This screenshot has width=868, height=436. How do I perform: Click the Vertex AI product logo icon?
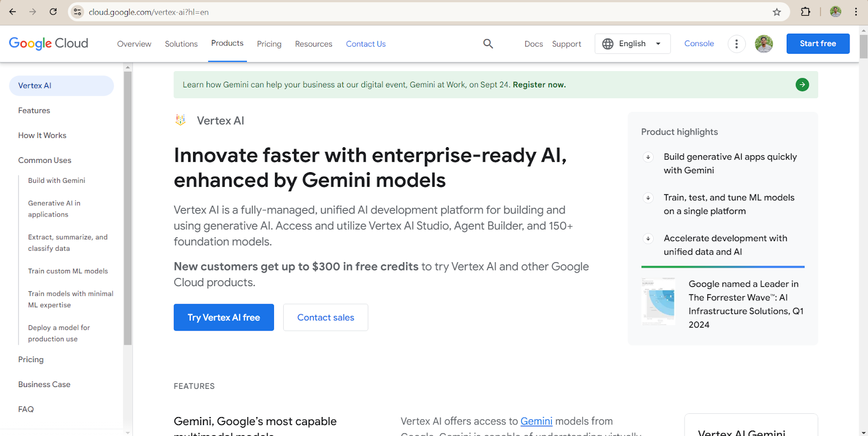181,120
